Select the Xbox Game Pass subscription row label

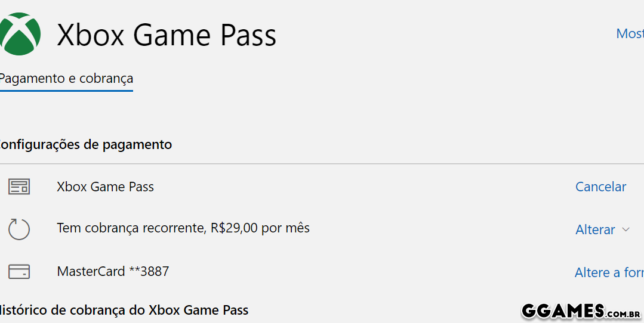[x=105, y=187]
